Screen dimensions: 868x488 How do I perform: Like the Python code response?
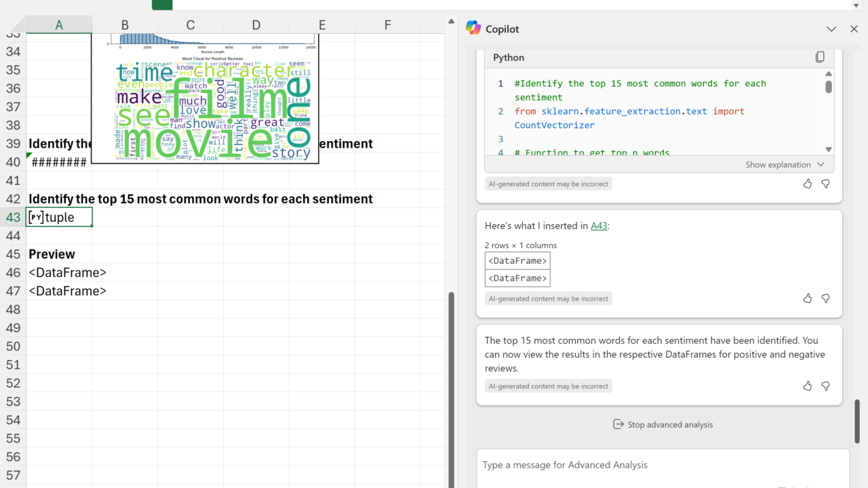[807, 184]
